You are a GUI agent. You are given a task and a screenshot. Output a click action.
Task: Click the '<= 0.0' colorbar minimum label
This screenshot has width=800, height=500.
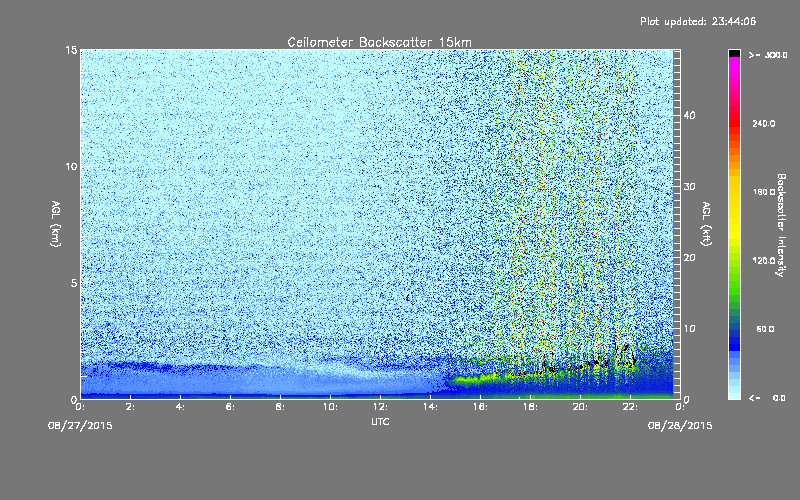tap(768, 398)
